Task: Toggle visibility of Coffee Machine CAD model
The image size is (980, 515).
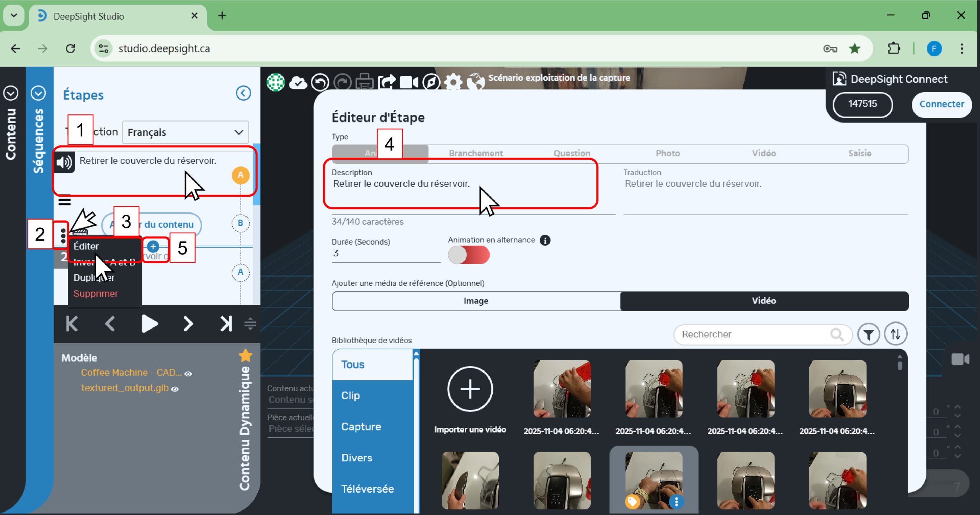Action: tap(188, 374)
